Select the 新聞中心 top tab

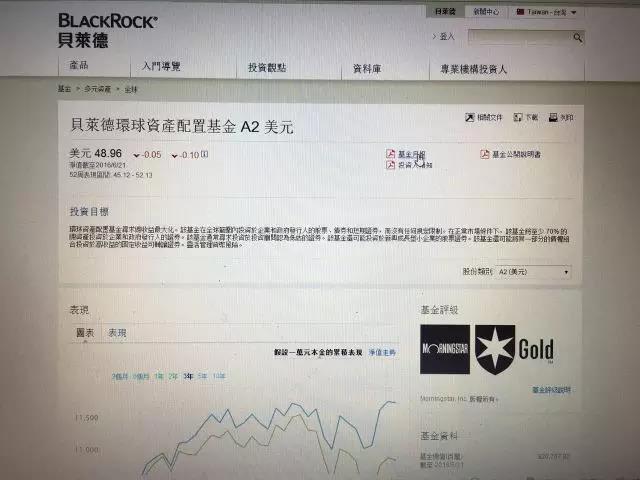click(486, 12)
